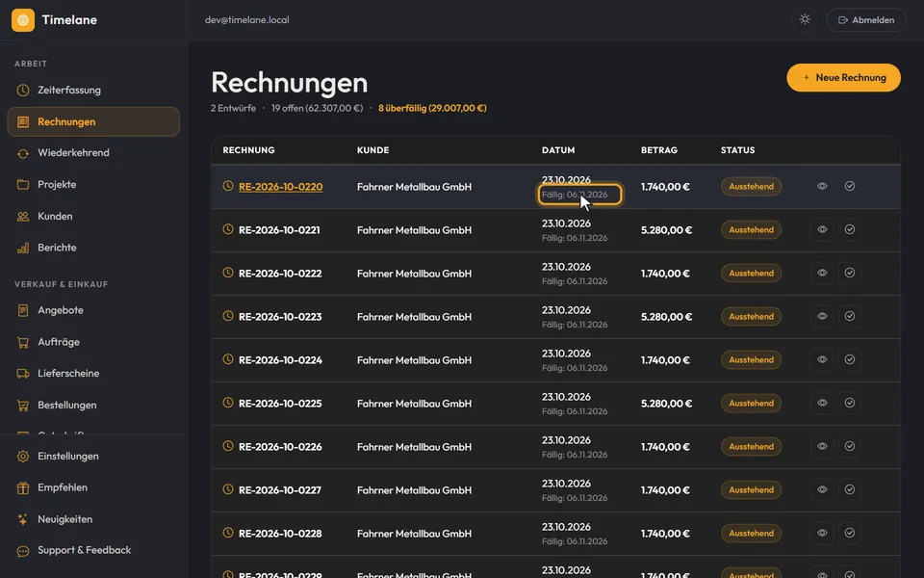View invoice RE-2026-10-0220 via eye icon
924x578 pixels.
tap(822, 186)
